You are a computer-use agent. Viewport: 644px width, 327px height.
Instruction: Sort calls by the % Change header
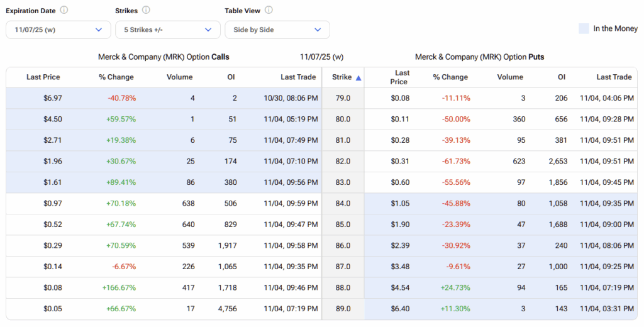pyautogui.click(x=116, y=77)
